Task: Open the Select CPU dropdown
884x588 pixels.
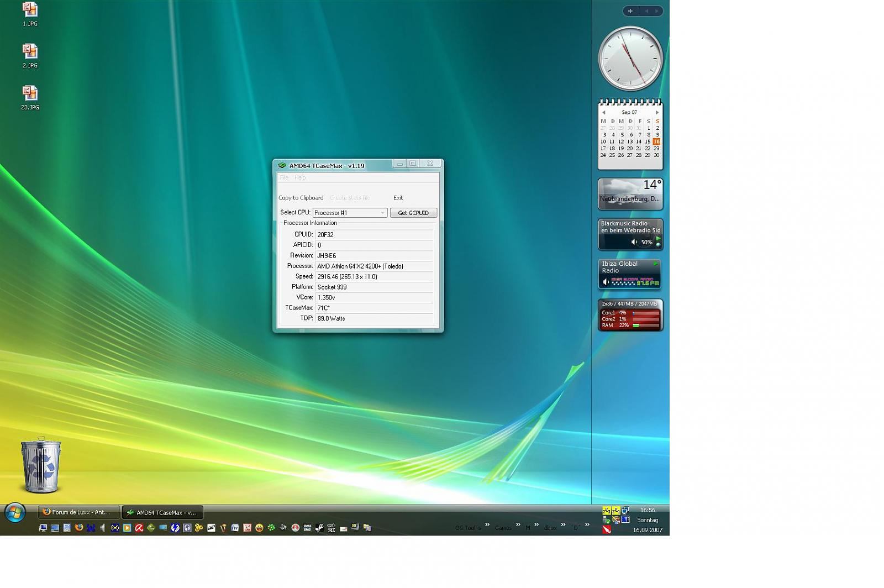Action: pos(350,213)
